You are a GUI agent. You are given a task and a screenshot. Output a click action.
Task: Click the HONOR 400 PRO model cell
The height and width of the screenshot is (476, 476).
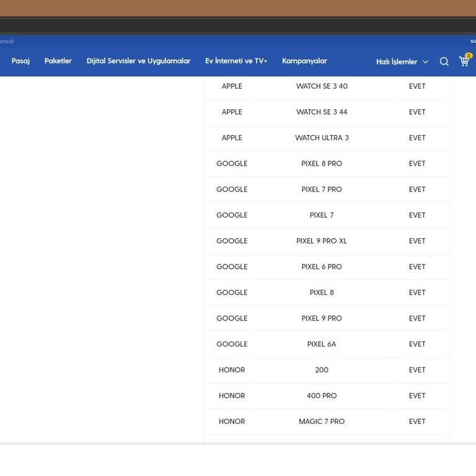coord(322,395)
